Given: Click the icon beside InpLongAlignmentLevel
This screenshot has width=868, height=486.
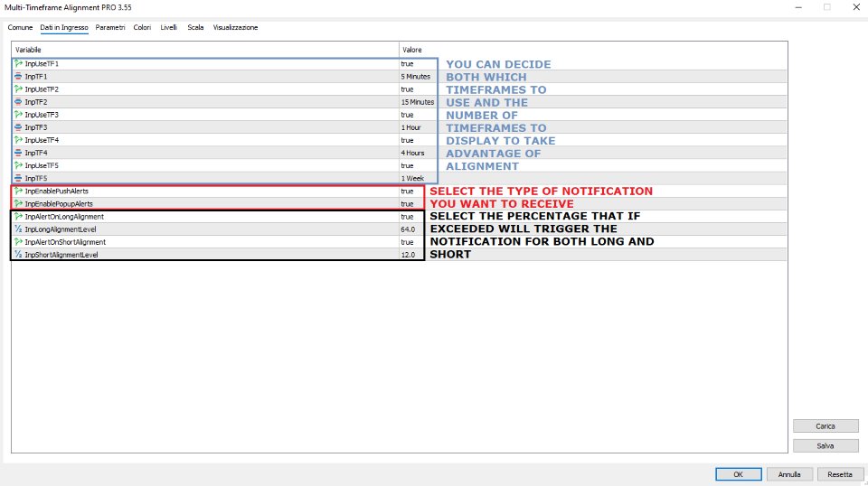Looking at the screenshot, I should point(18,229).
